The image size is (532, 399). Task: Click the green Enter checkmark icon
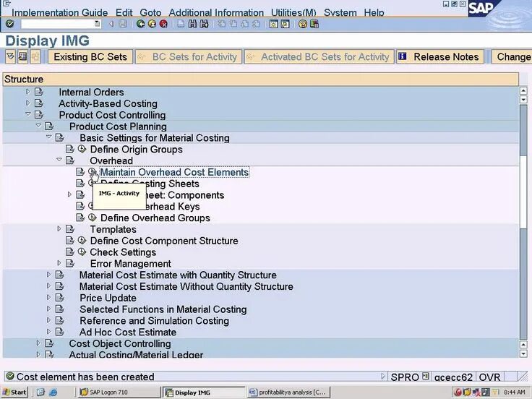[10, 24]
